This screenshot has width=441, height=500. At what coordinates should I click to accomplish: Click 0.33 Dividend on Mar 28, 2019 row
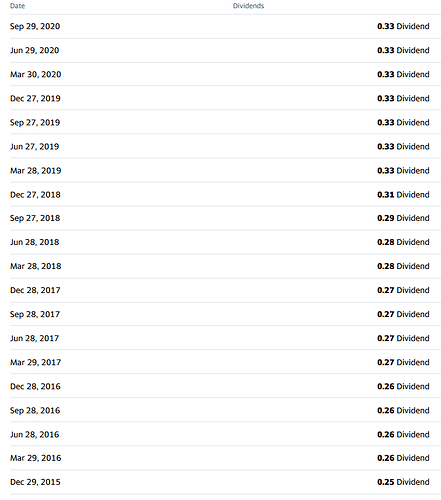pyautogui.click(x=403, y=171)
